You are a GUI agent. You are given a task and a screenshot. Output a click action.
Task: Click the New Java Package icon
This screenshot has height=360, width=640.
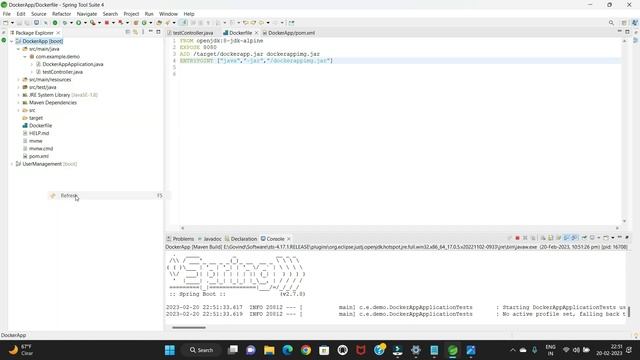pos(136,23)
